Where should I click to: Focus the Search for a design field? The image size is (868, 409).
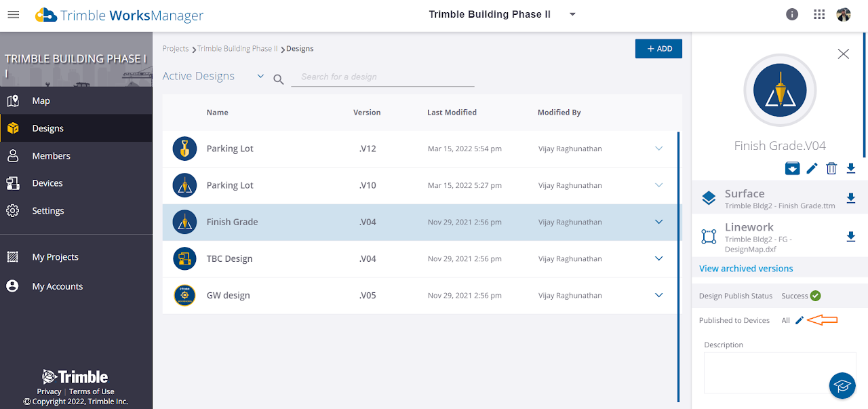tap(382, 77)
